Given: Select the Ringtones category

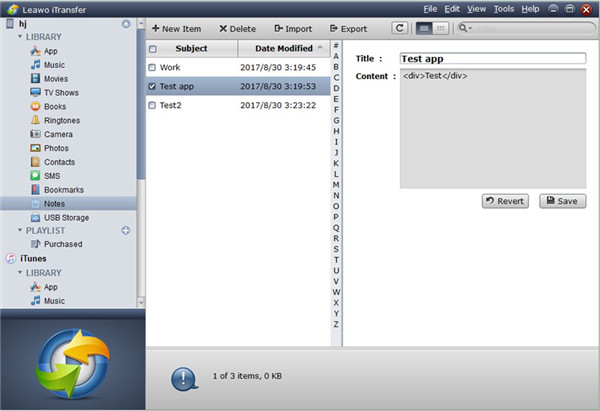Looking at the screenshot, I should [x=62, y=120].
